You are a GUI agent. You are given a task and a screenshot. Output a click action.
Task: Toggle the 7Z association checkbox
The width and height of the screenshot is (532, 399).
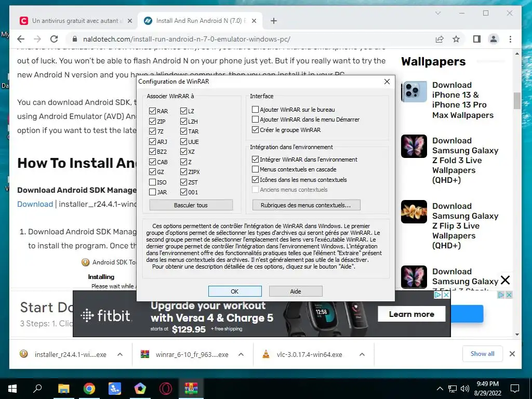152,131
